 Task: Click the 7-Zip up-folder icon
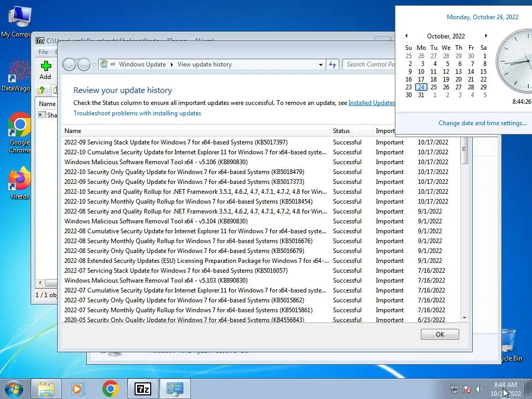click(x=42, y=90)
